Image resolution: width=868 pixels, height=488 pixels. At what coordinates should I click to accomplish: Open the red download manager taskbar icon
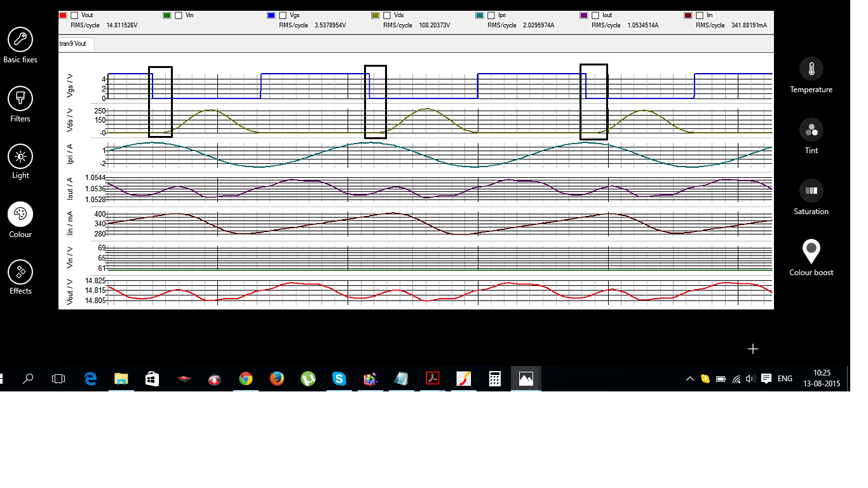point(215,379)
